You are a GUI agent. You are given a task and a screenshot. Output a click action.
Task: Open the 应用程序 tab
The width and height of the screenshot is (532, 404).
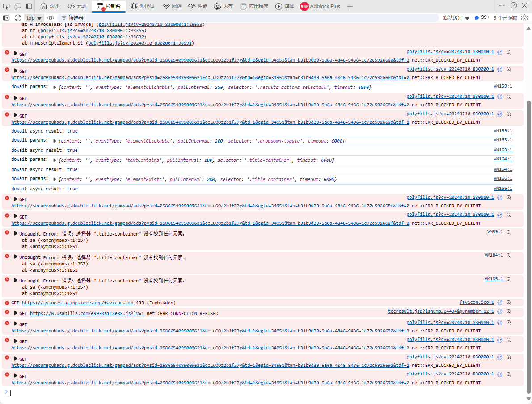[x=254, y=6]
